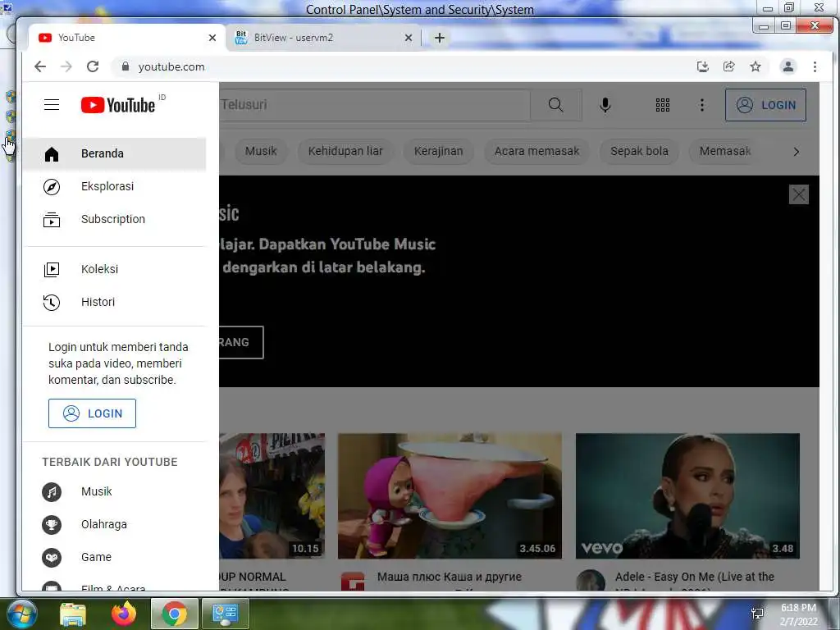Select the Kehidupan liar chip

click(x=345, y=152)
